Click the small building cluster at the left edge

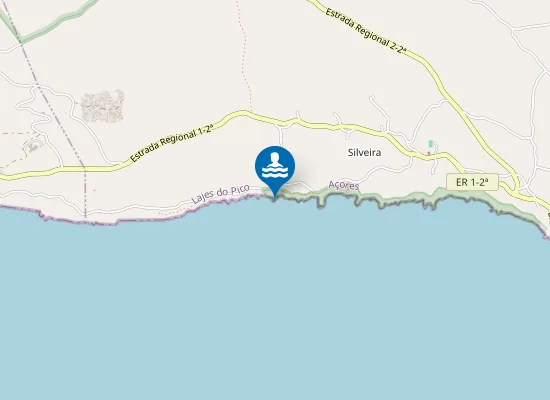coord(34,147)
